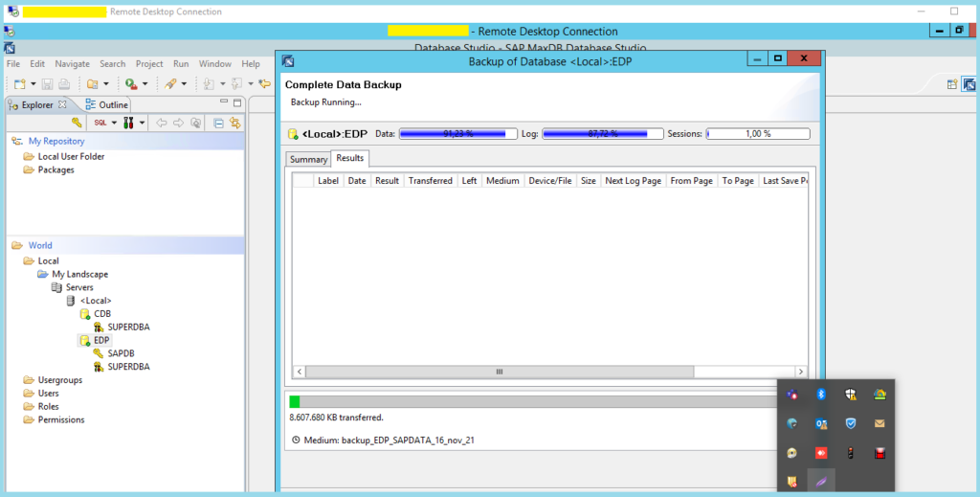
Task: Click the horizontal scrollbar under Results table
Action: pos(500,372)
